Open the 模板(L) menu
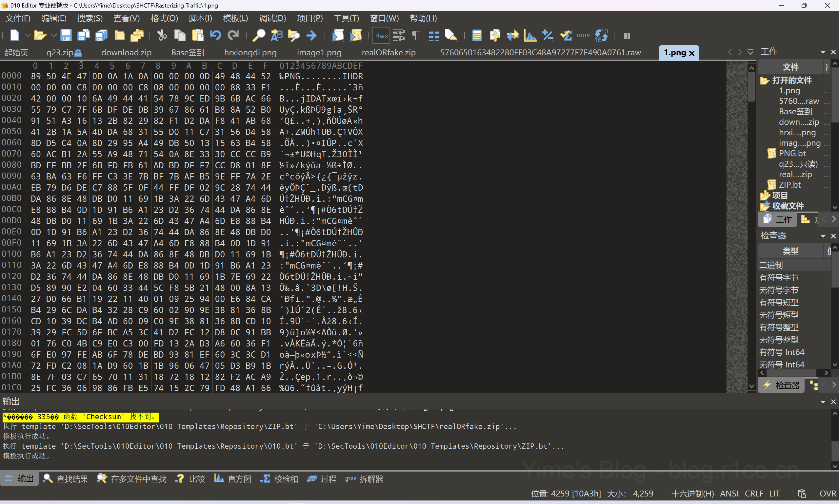This screenshot has height=504, width=839. pos(235,18)
